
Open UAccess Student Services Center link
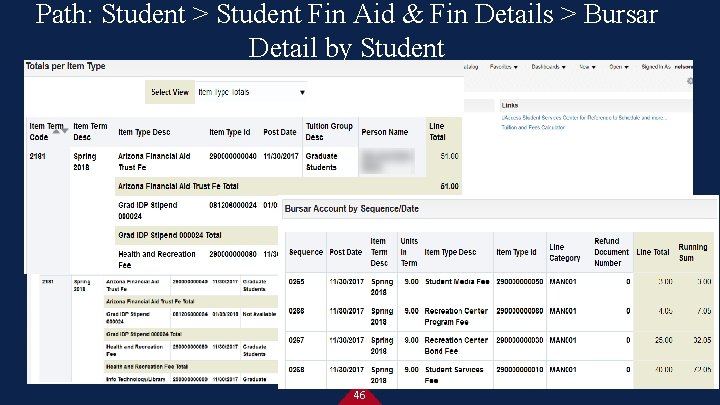click(584, 118)
